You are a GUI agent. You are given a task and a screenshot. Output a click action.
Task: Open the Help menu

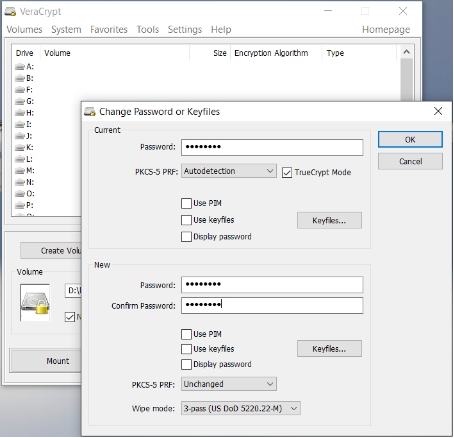[x=221, y=30]
